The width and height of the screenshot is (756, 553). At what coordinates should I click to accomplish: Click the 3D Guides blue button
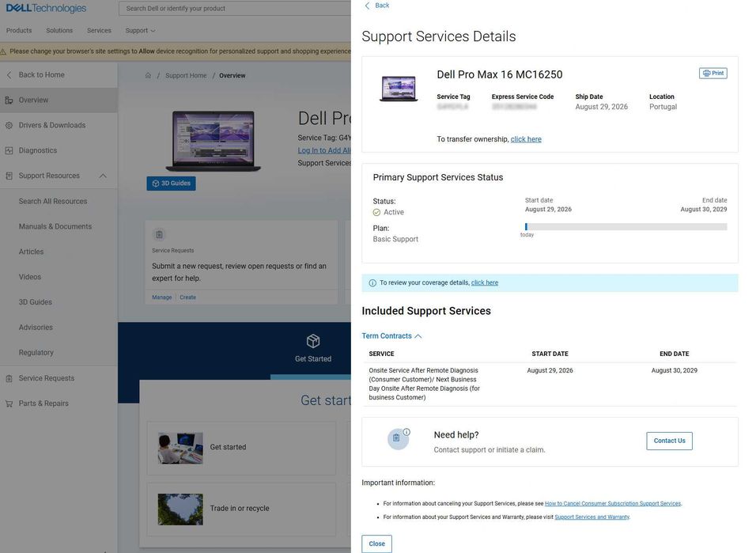click(x=171, y=184)
